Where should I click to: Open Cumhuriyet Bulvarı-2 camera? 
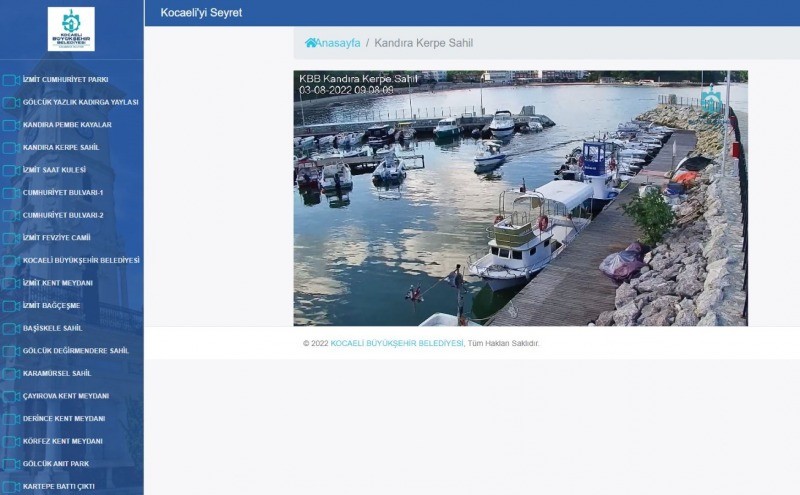tap(63, 215)
